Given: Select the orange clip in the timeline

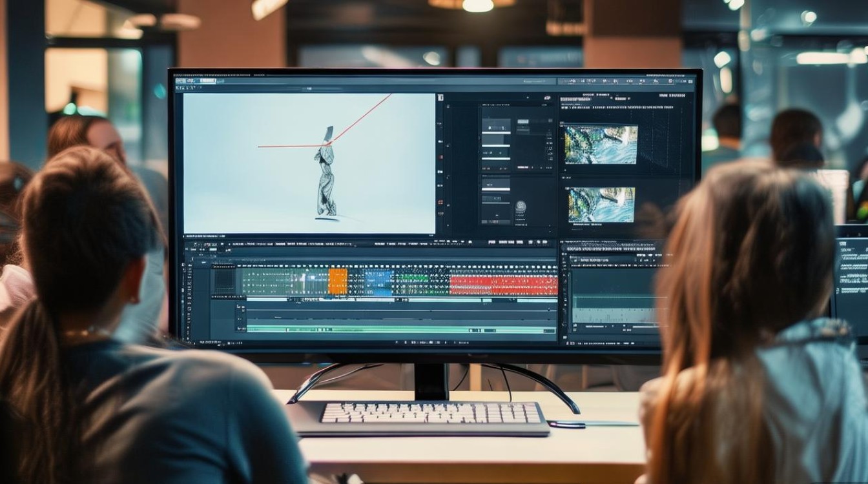Looking at the screenshot, I should 338,281.
